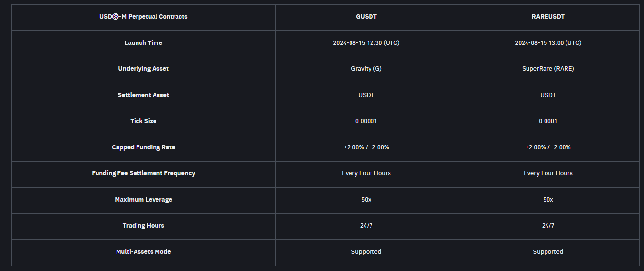Select the SuperRare (RARE) cell
Screen dimensions: 644x271
[548, 69]
